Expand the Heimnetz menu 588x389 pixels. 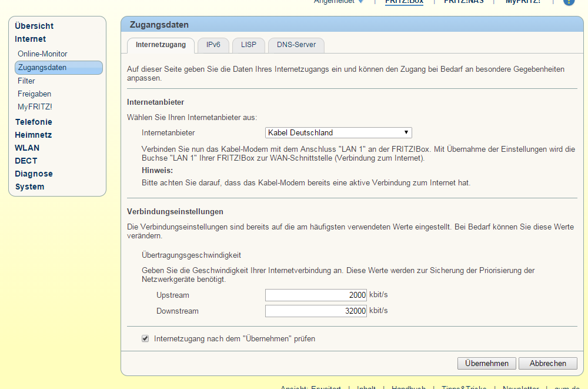coord(33,135)
